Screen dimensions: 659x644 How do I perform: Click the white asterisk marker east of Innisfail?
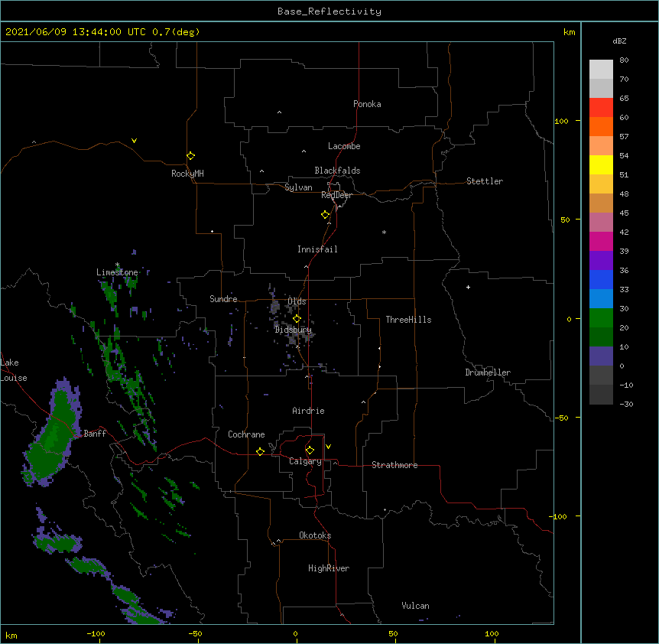tap(384, 232)
